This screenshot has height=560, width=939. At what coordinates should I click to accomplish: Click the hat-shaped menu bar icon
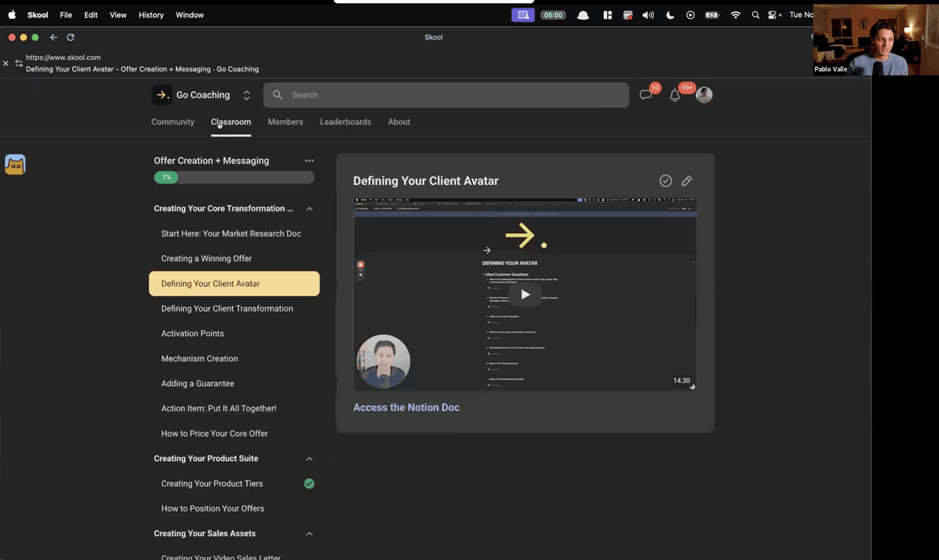pyautogui.click(x=583, y=15)
